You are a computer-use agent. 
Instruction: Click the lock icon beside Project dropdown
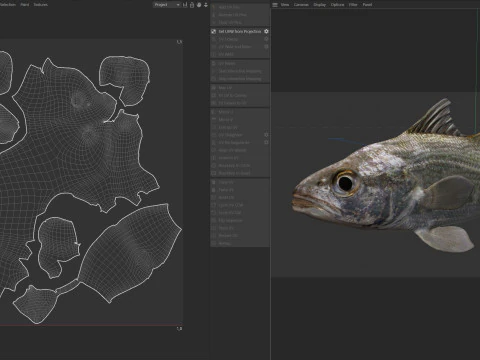192,5
